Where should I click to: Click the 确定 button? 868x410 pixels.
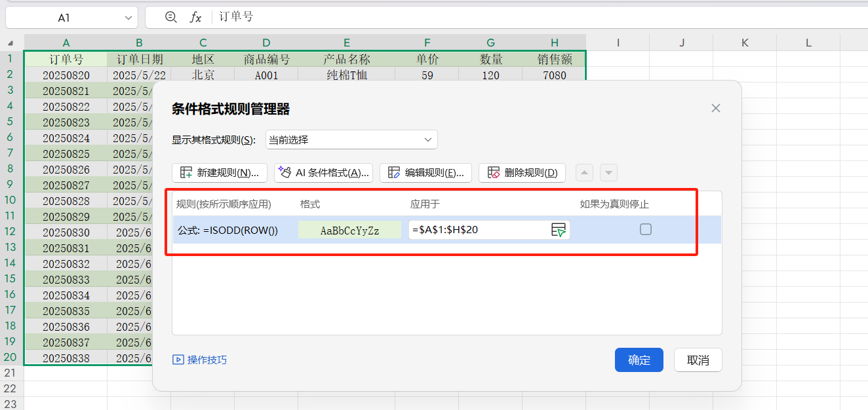click(x=639, y=360)
